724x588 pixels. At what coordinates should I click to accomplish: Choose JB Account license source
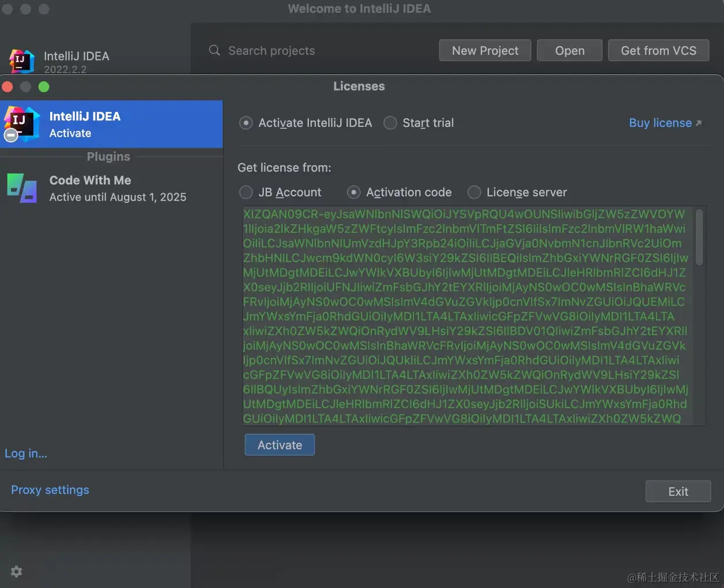pyautogui.click(x=246, y=192)
